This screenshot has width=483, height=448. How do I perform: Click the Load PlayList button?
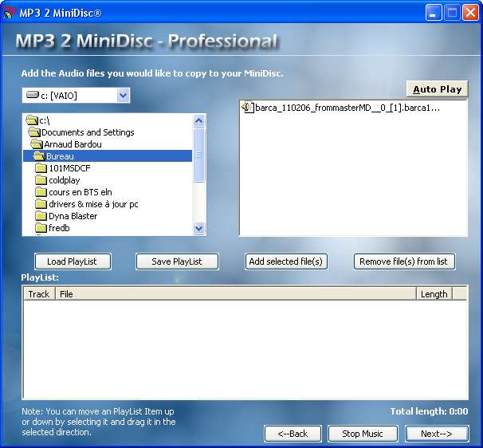[73, 261]
